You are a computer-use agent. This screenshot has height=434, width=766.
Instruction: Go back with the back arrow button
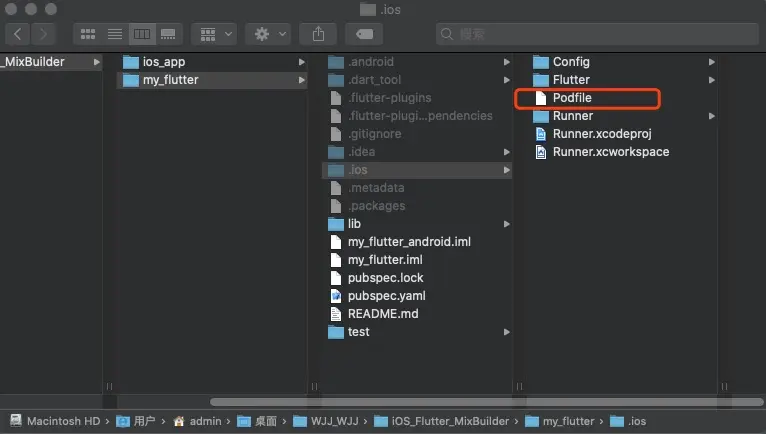tap(18, 34)
